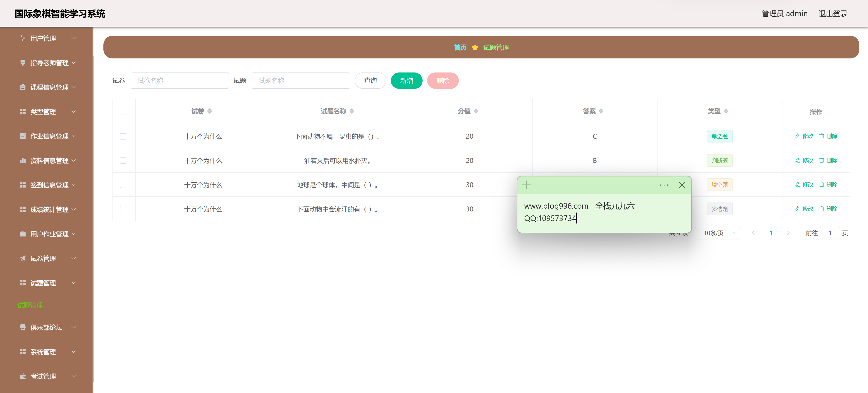Select the green 试题管理 submenu item

(x=30, y=305)
